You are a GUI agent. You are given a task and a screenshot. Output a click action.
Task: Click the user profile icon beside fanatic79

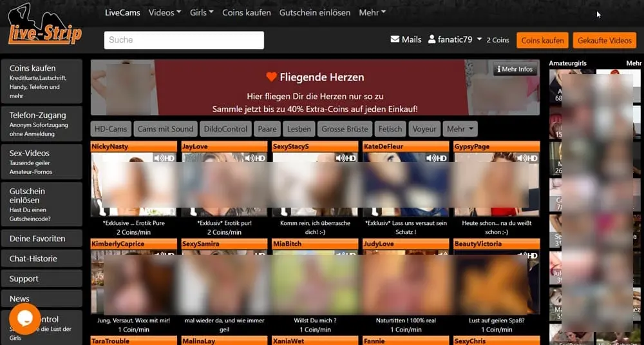(432, 39)
